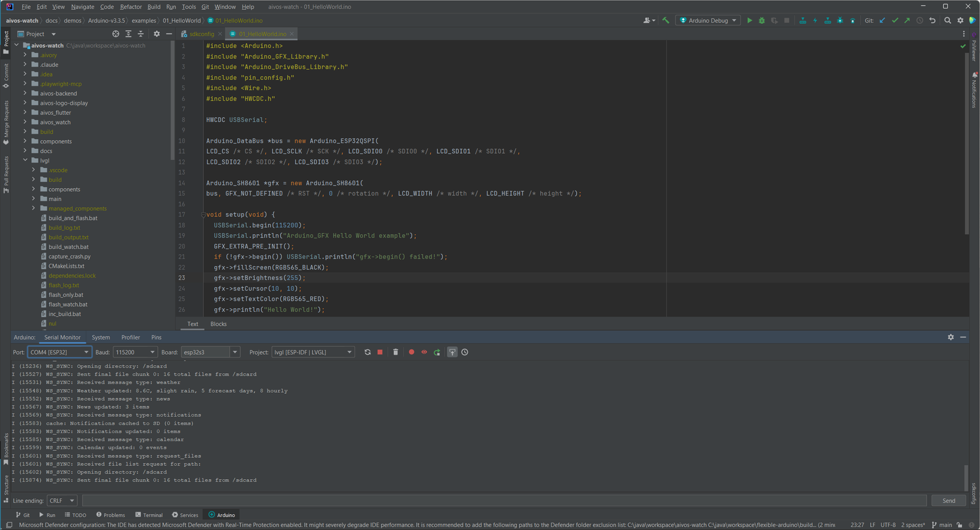Open IDE settings gear in top toolbar
This screenshot has width=980, height=530.
tap(960, 20)
